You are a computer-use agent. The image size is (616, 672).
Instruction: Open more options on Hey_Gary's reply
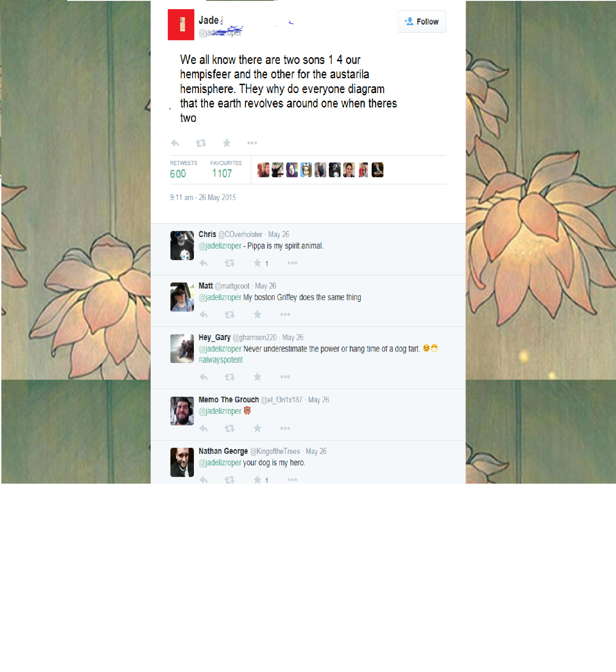[x=285, y=376]
